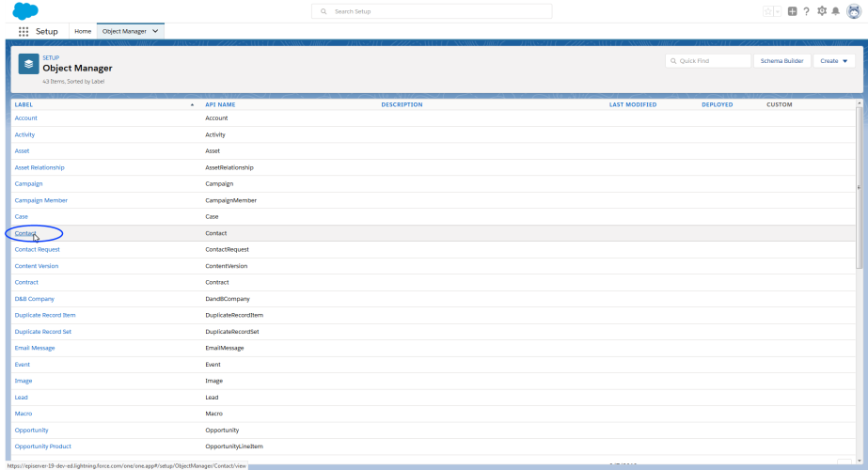The image size is (868, 470).
Task: Select the Object Manager tab
Action: tap(124, 32)
